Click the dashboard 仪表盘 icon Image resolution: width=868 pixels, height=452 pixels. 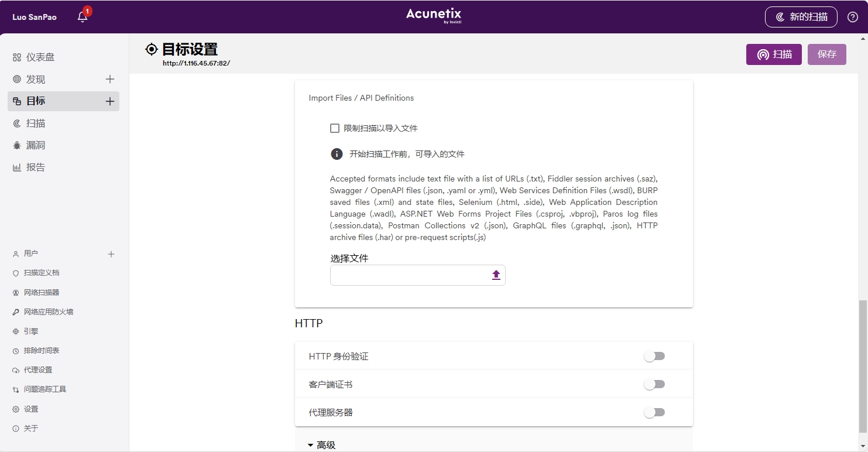(17, 57)
